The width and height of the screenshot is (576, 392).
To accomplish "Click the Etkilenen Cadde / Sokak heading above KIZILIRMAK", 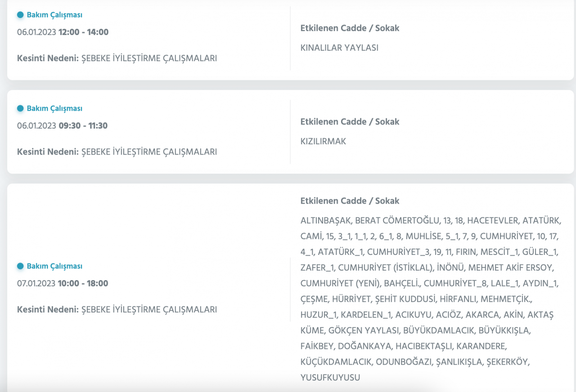I will pyautogui.click(x=350, y=122).
